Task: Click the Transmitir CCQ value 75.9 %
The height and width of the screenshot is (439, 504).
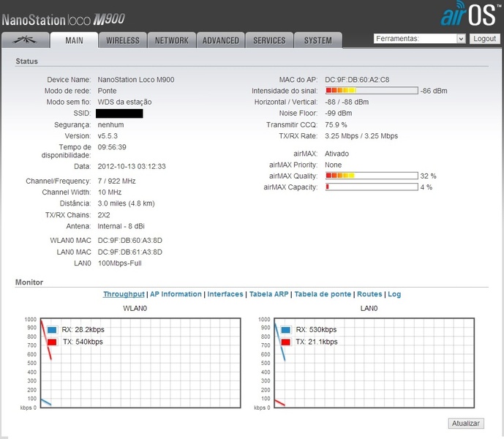Action: (336, 124)
